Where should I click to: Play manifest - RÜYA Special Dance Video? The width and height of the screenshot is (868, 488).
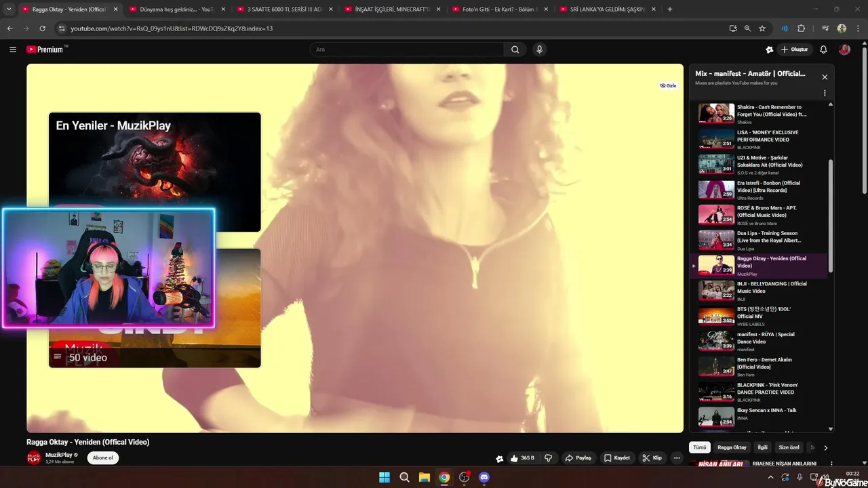[x=759, y=341]
